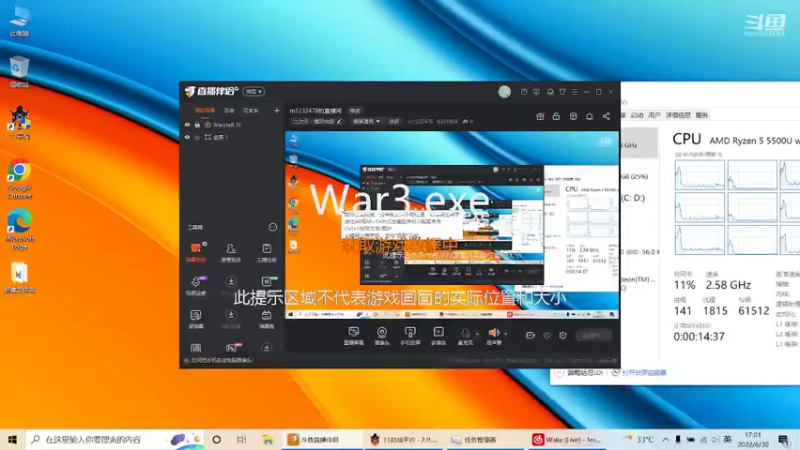Open the mail icon in the title bar
800x450 pixels.
(524, 92)
